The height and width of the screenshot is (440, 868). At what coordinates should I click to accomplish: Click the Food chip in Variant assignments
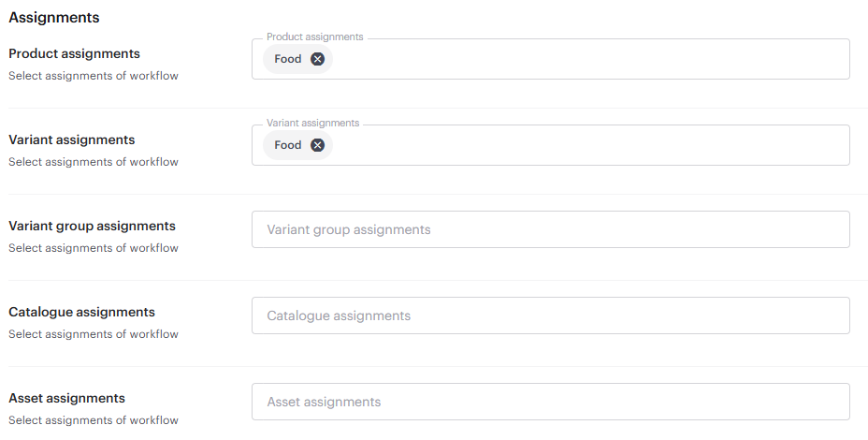pos(288,145)
